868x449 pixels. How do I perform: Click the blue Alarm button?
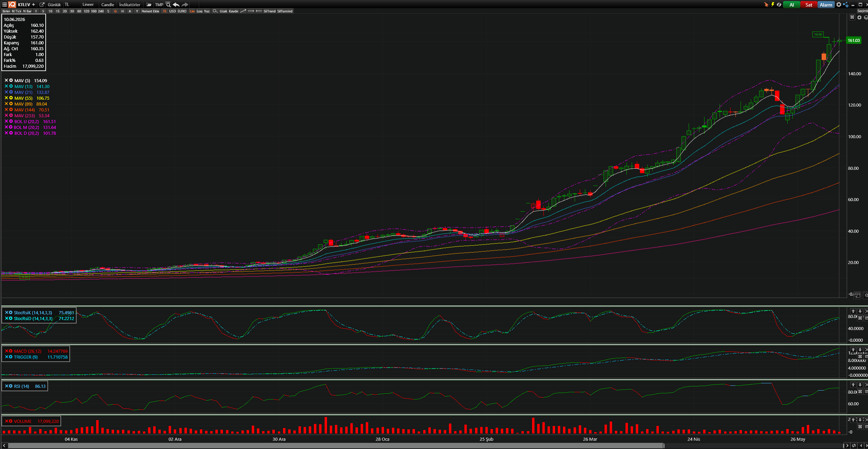[x=826, y=4]
